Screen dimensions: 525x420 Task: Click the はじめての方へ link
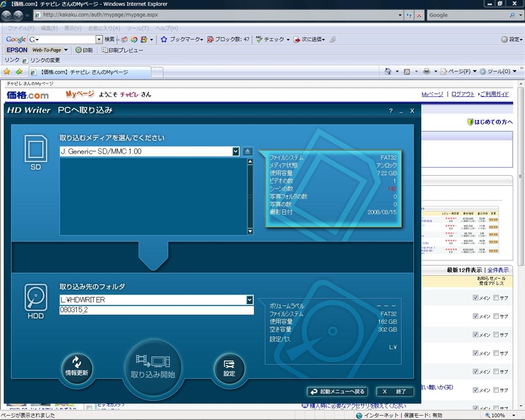pyautogui.click(x=493, y=122)
